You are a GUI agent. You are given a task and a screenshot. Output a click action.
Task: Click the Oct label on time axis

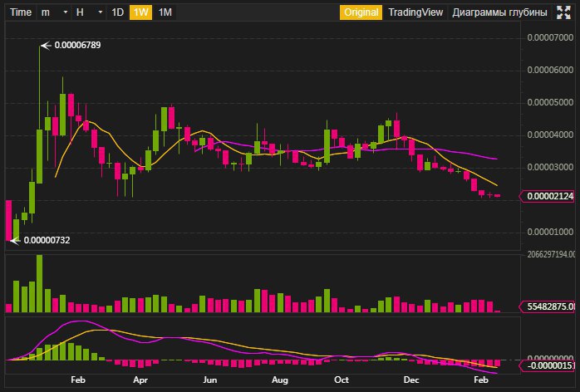coord(341,380)
